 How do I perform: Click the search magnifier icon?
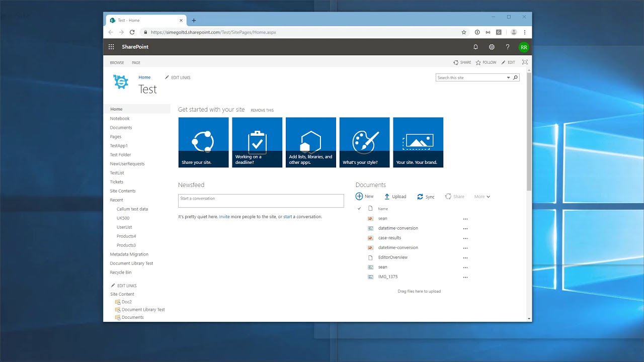tap(515, 77)
